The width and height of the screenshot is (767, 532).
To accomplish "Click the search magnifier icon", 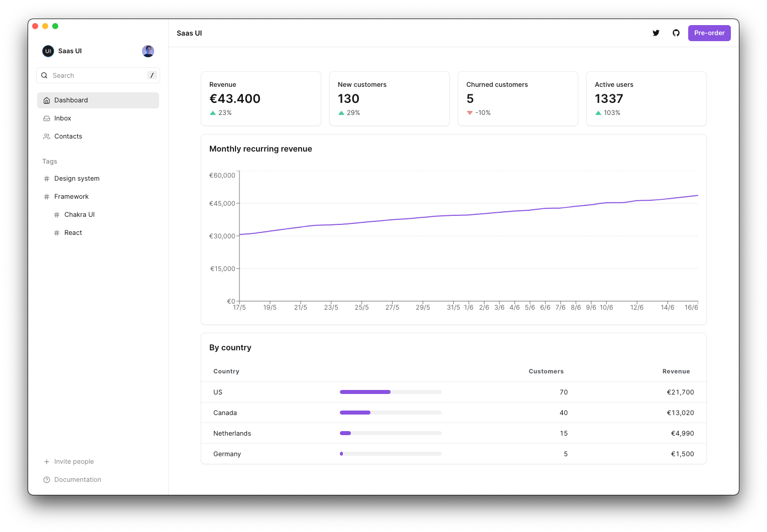I will [x=44, y=75].
